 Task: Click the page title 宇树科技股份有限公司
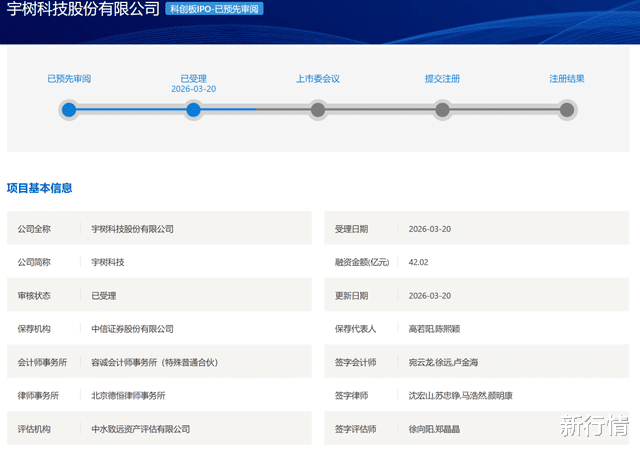(x=83, y=9)
